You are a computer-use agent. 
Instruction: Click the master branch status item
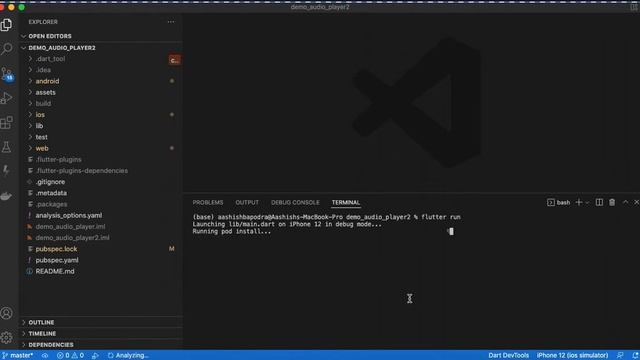pos(18,356)
